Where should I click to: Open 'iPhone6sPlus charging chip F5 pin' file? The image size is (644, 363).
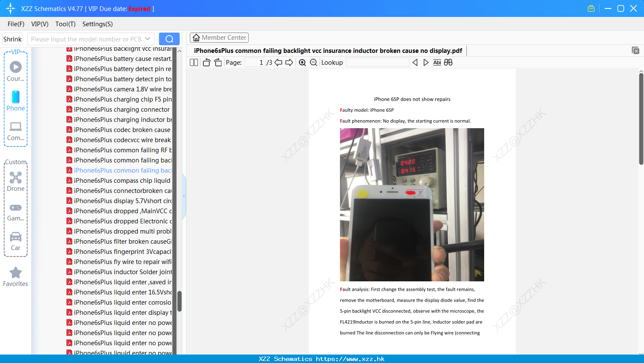(119, 99)
